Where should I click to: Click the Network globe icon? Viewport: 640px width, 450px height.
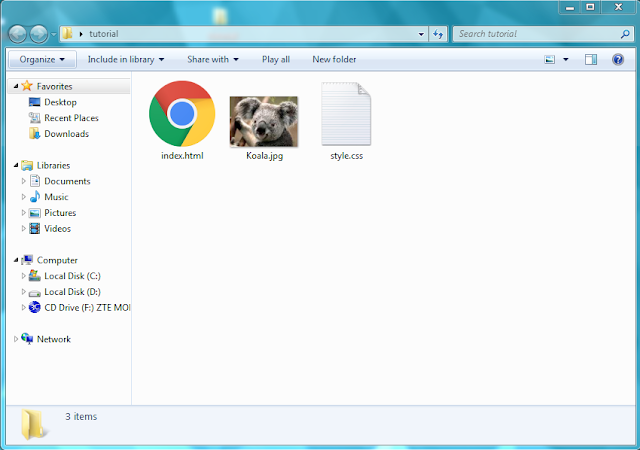[27, 339]
